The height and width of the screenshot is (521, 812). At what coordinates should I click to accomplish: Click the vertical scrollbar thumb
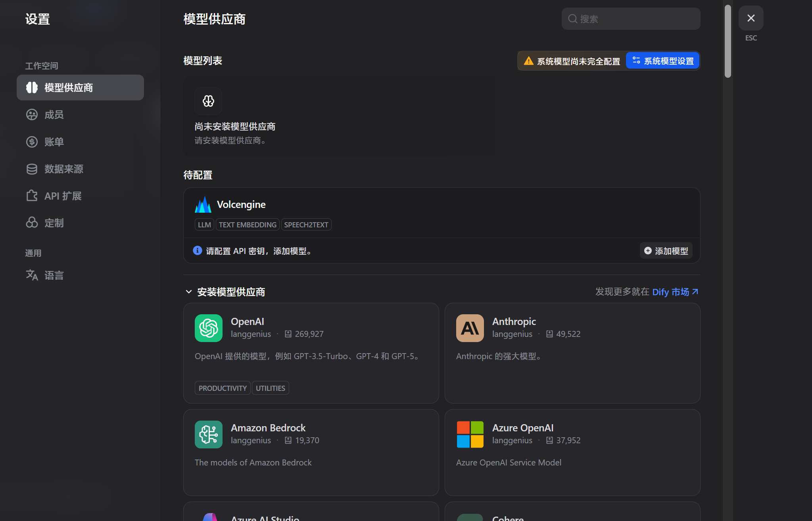click(728, 41)
